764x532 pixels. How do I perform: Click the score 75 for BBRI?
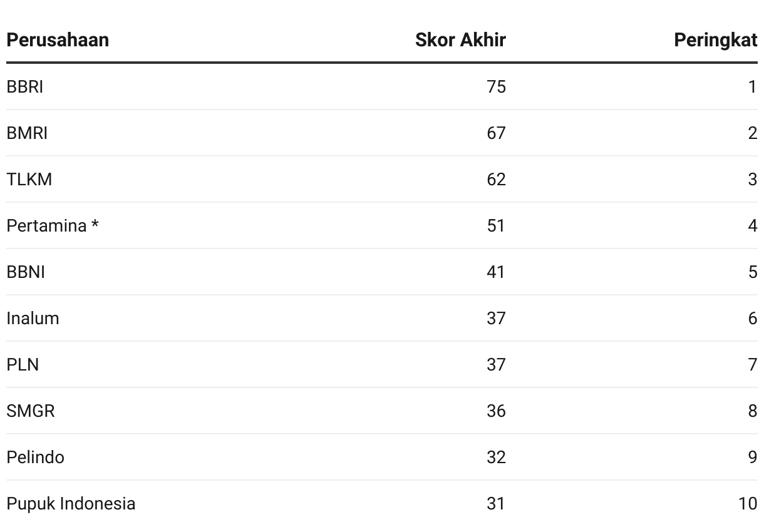tap(496, 86)
